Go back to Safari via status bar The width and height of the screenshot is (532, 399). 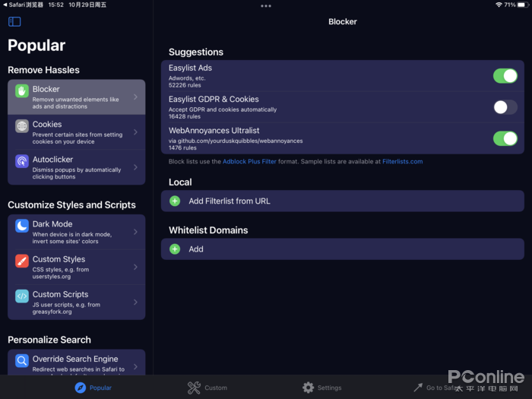coord(23,5)
